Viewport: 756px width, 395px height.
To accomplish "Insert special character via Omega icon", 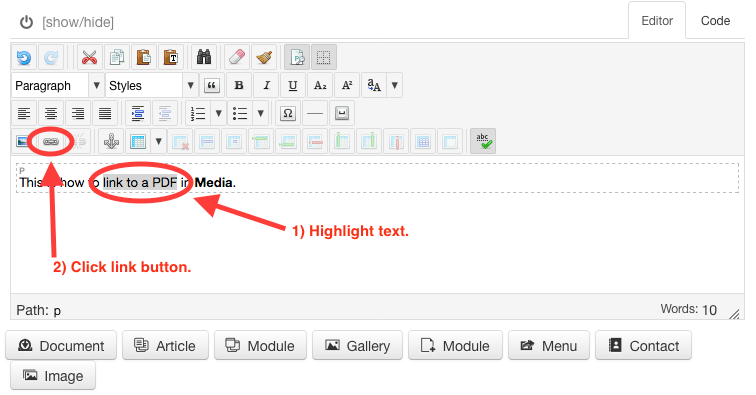I will (288, 114).
